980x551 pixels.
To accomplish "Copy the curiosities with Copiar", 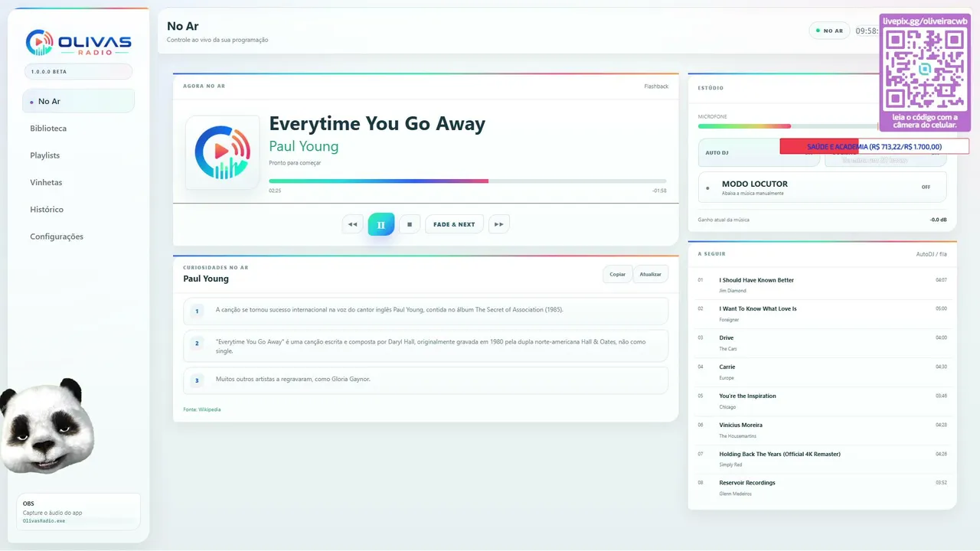I will pyautogui.click(x=618, y=274).
